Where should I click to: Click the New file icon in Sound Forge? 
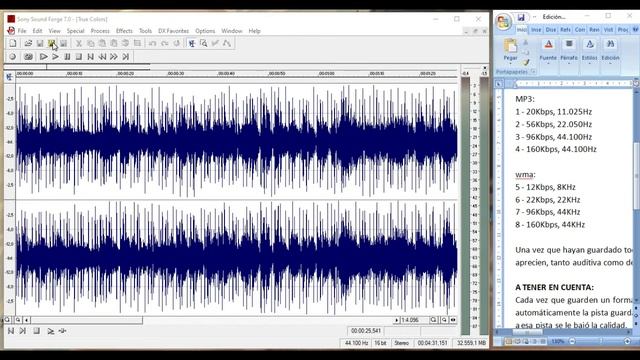coord(13,43)
